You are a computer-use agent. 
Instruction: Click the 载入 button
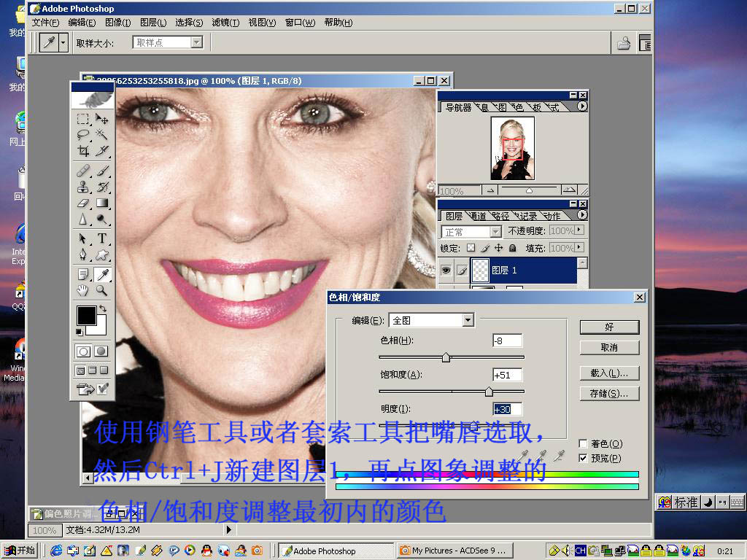pyautogui.click(x=609, y=373)
